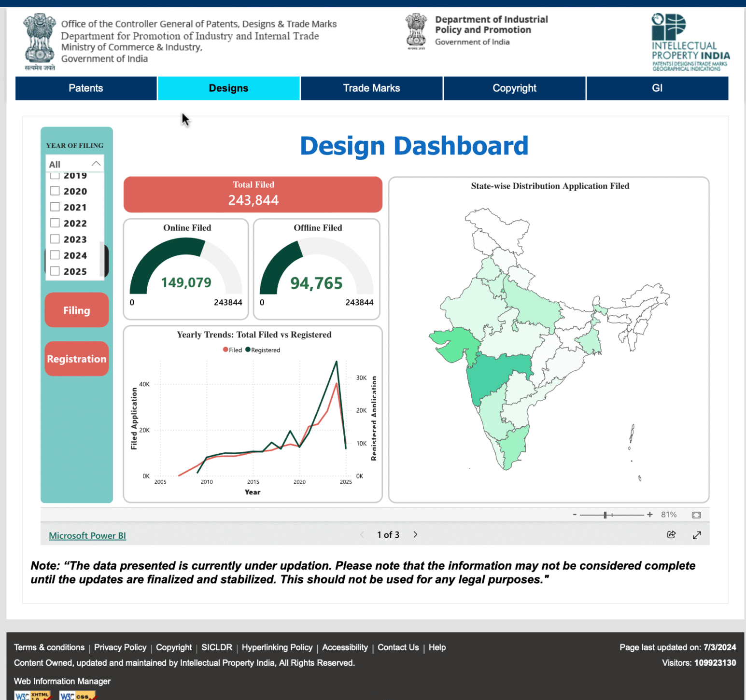Open the Patents tab
This screenshot has height=700, width=746.
click(86, 88)
